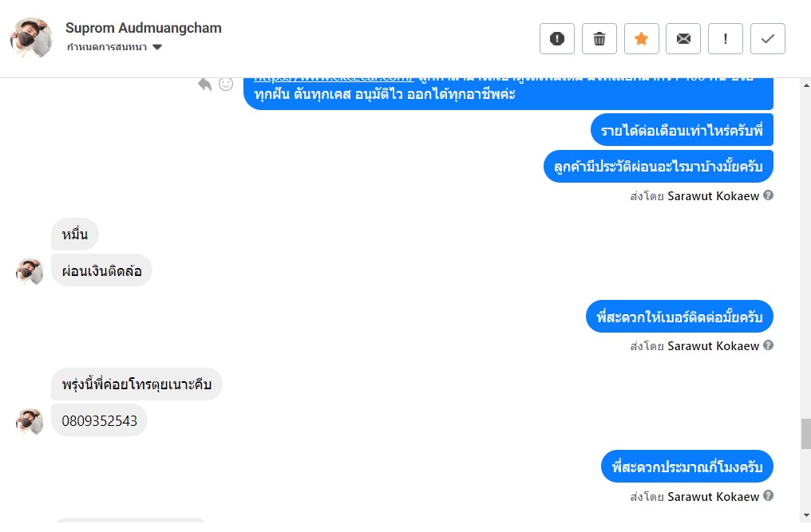The image size is (811, 532).
Task: Open the link at top of chat
Action: pos(334,79)
